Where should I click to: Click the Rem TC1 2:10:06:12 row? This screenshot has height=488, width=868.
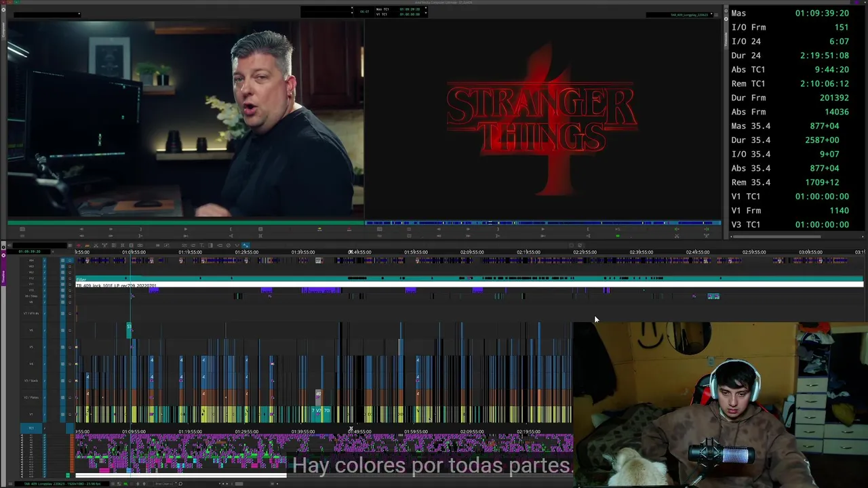(x=790, y=83)
